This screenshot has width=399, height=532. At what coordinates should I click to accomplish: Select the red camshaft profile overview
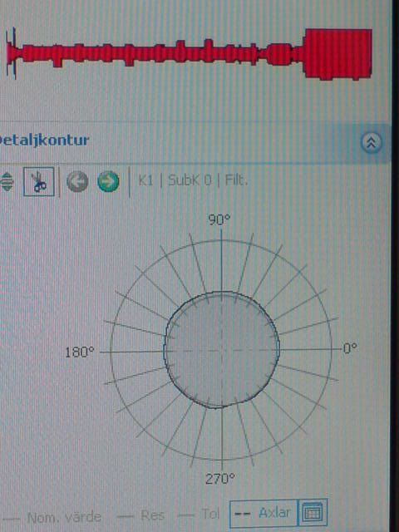189,54
